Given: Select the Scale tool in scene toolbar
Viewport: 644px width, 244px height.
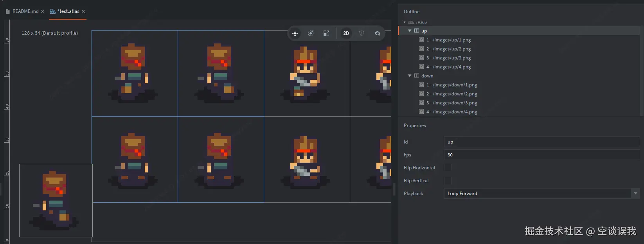Looking at the screenshot, I should click(326, 33).
